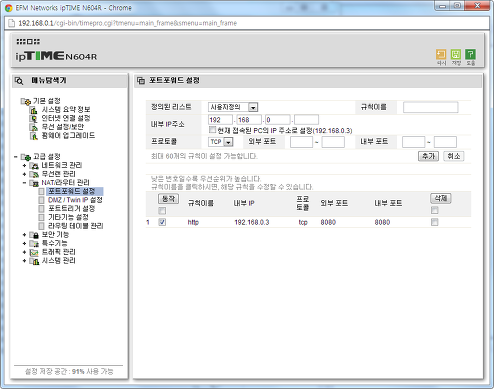Open 기타기능 설정 menu entry
The image size is (494, 389).
click(x=68, y=217)
